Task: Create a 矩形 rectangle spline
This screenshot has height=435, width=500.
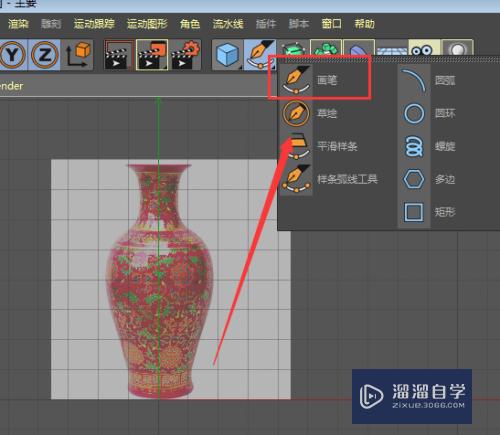Action: pyautogui.click(x=428, y=212)
